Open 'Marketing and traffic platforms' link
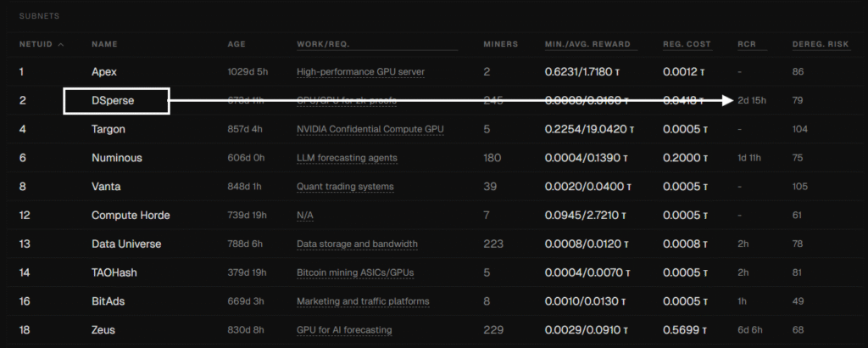The width and height of the screenshot is (868, 348). pyautogui.click(x=363, y=301)
